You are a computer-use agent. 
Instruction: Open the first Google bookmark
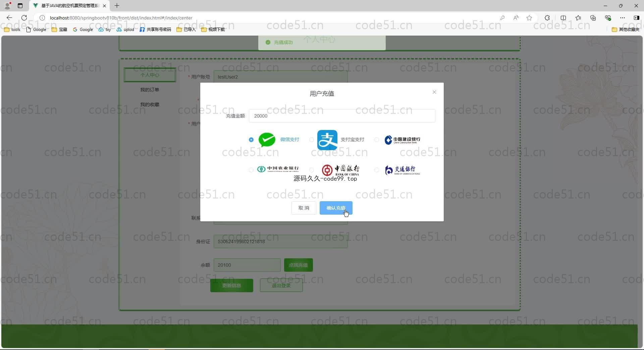pyautogui.click(x=36, y=30)
